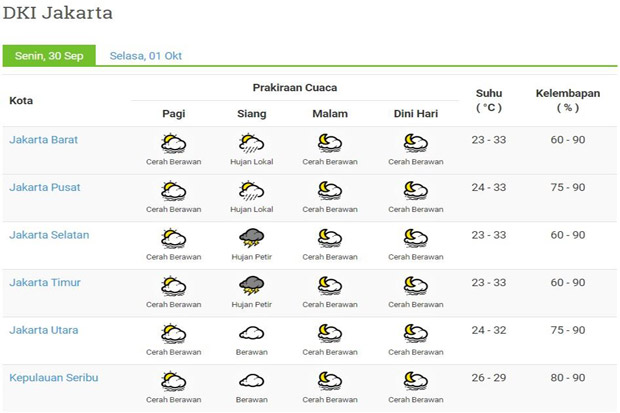Click Jakarta Utara Dini Hari weather icon
The image size is (620, 413).
(416, 333)
